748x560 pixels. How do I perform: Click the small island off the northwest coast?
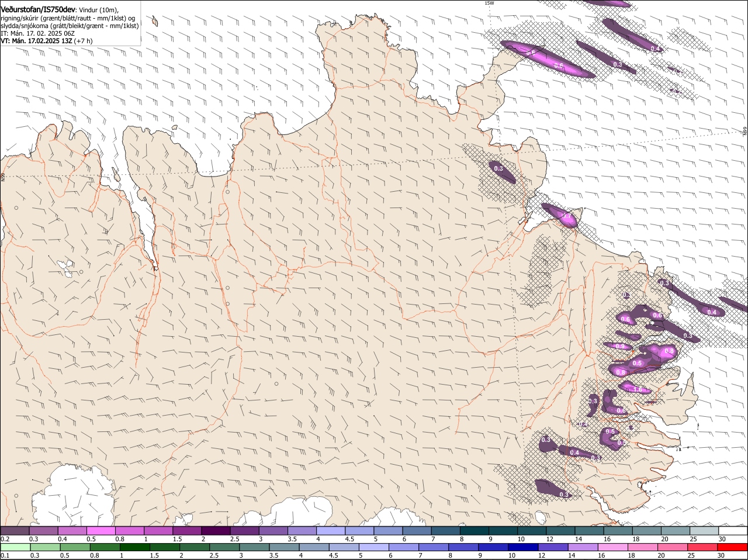155,22
